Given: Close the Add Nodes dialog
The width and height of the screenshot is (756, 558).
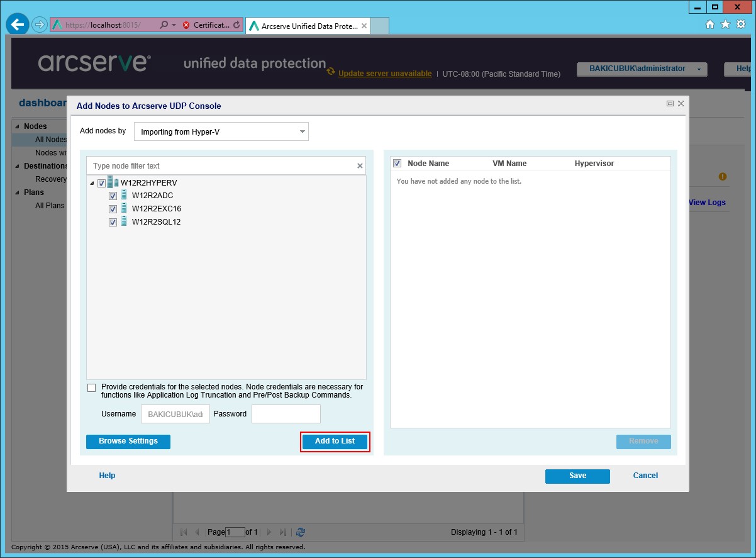Looking at the screenshot, I should click(x=681, y=104).
